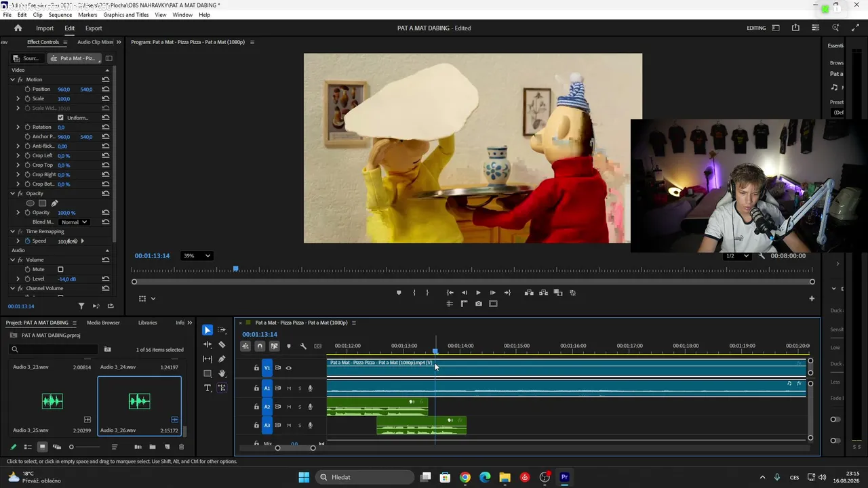
Task: Select the Hand tool
Action: [x=222, y=373]
